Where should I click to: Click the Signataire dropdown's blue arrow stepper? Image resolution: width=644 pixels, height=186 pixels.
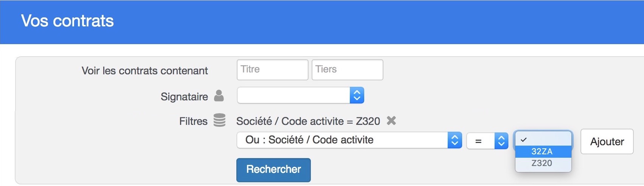[x=357, y=95]
